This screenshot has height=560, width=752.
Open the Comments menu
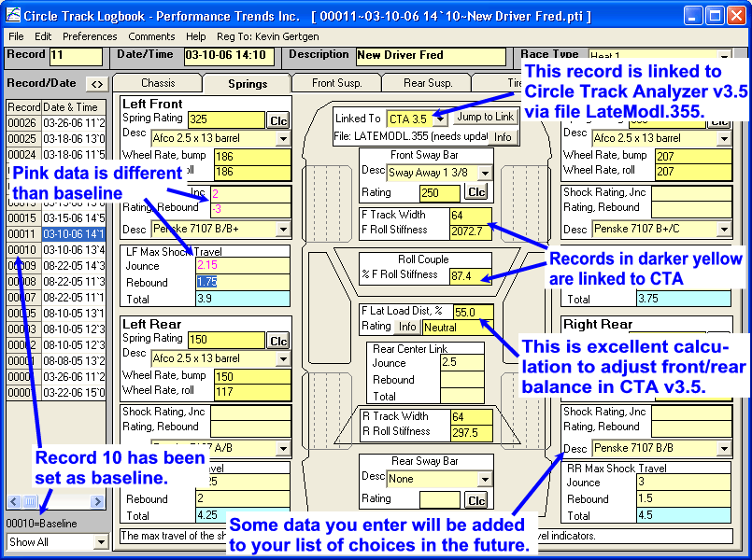[151, 36]
